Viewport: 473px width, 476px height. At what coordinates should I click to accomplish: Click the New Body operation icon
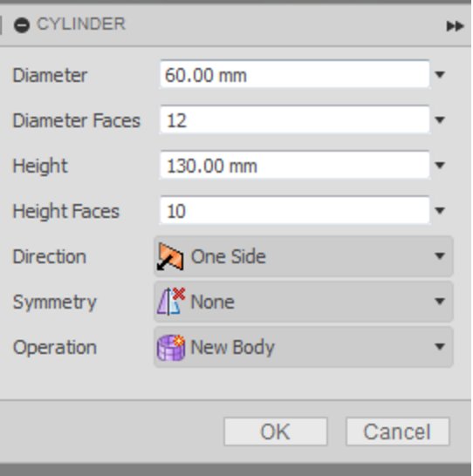(171, 347)
